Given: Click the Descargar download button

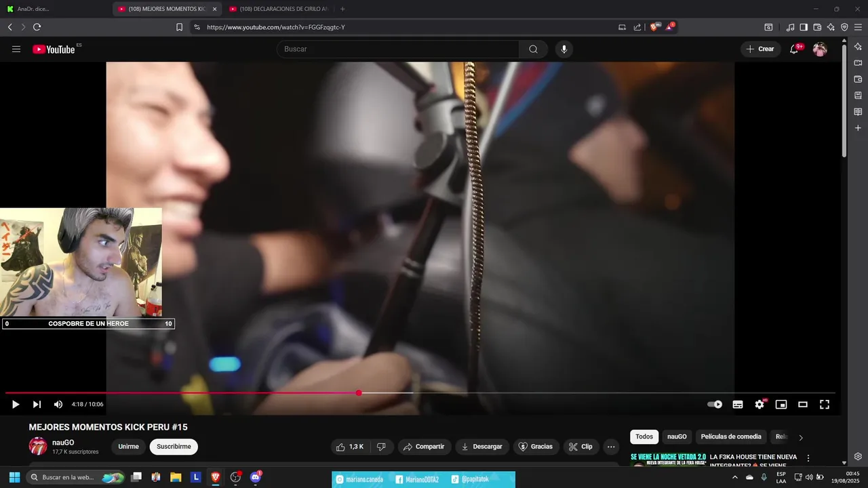Looking at the screenshot, I should pyautogui.click(x=481, y=447).
